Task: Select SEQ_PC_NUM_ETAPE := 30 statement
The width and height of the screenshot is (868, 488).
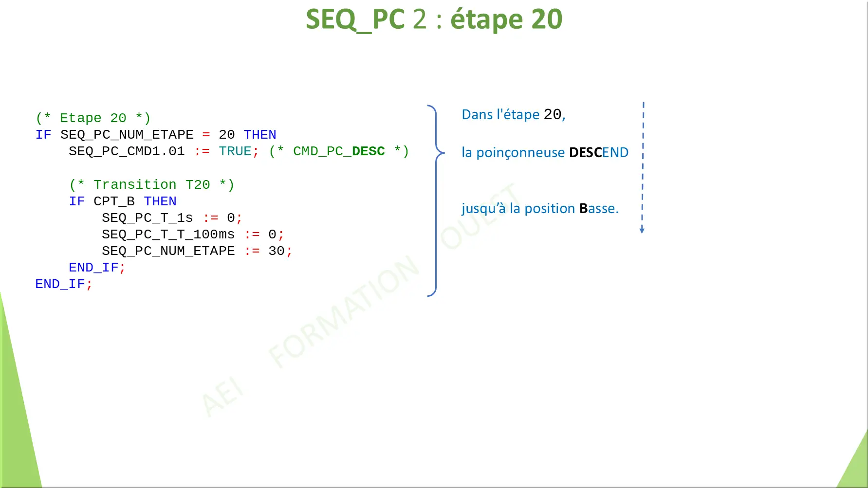Action: (196, 251)
